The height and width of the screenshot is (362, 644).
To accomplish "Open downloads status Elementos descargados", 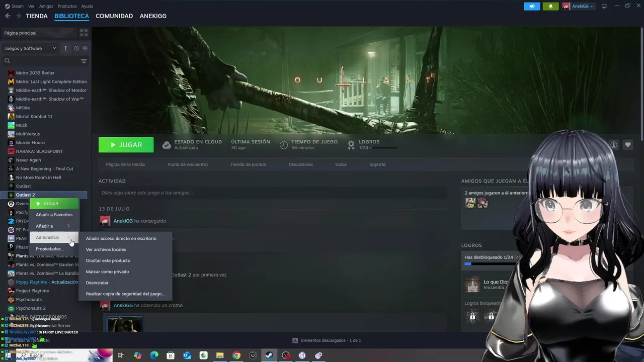I will [x=327, y=340].
